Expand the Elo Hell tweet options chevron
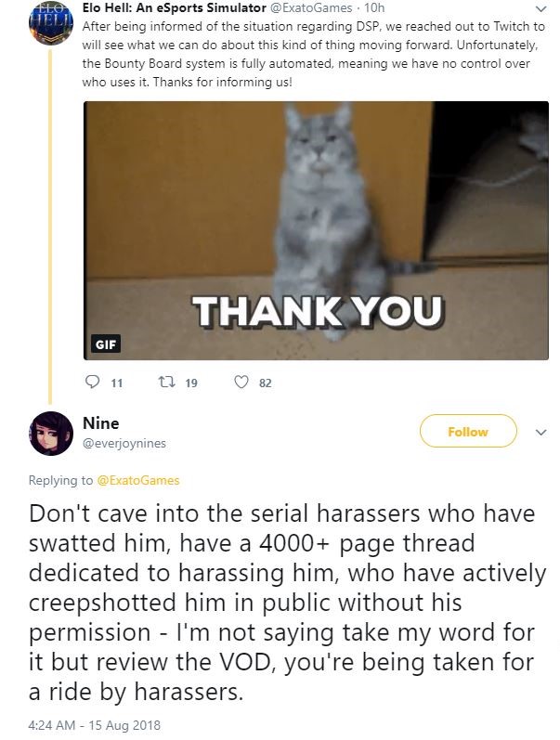The image size is (560, 740). pos(541,8)
